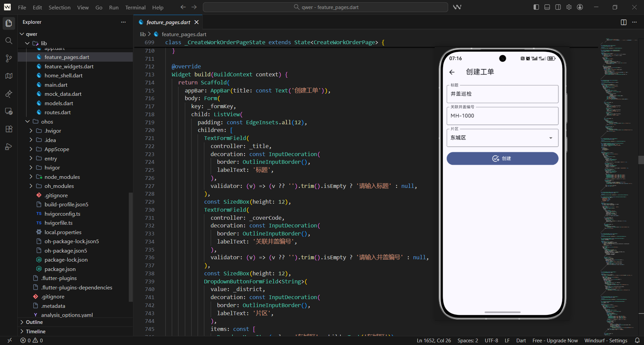Open the Remote Explorer view icon
644x345 pixels.
pyautogui.click(x=9, y=111)
